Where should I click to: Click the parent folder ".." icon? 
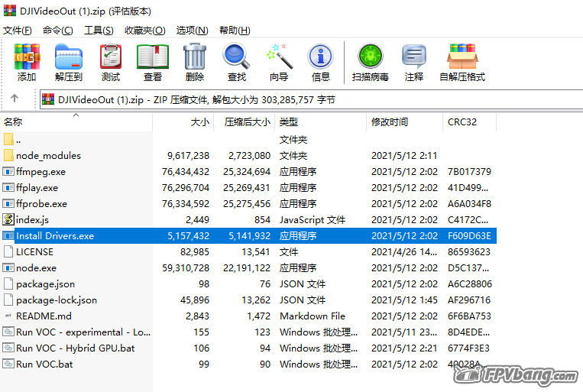click(x=9, y=139)
